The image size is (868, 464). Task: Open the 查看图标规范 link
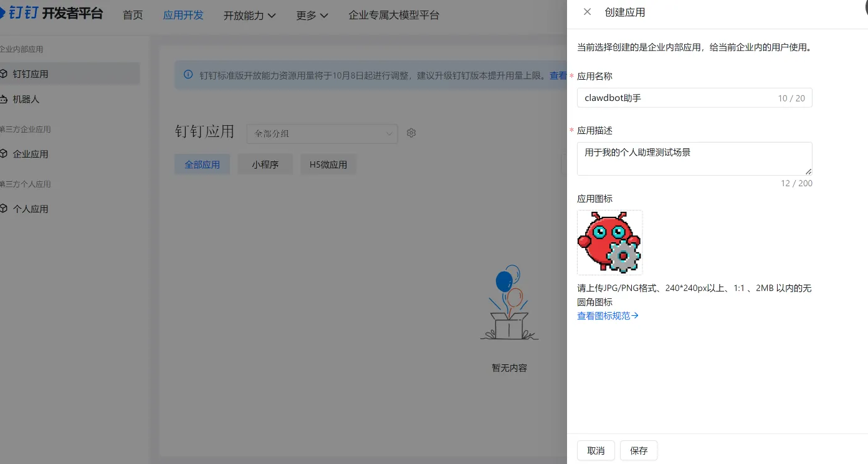click(x=608, y=316)
